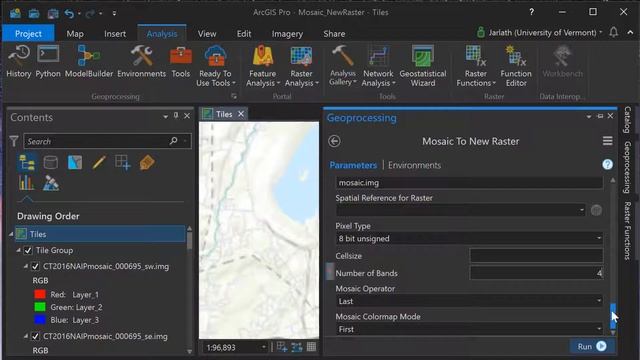The width and height of the screenshot is (640, 360).
Task: Close the Tiles map view tab
Action: coord(241,114)
